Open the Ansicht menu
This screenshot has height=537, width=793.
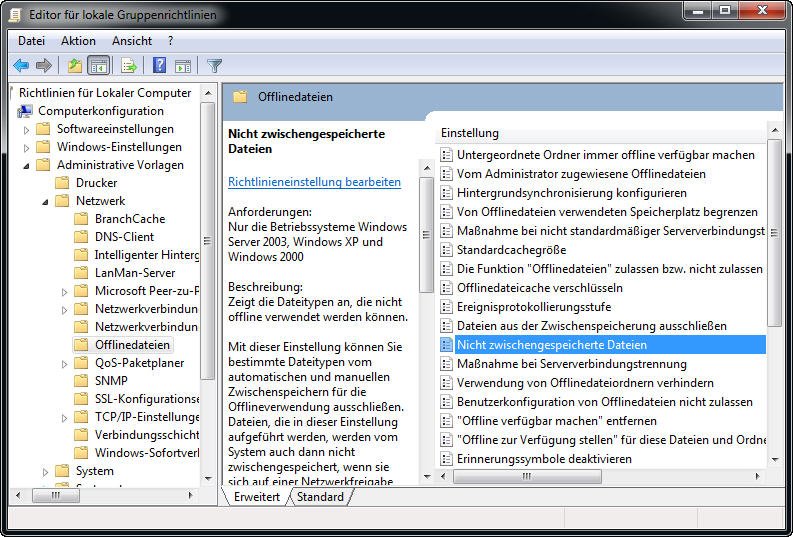tap(131, 41)
